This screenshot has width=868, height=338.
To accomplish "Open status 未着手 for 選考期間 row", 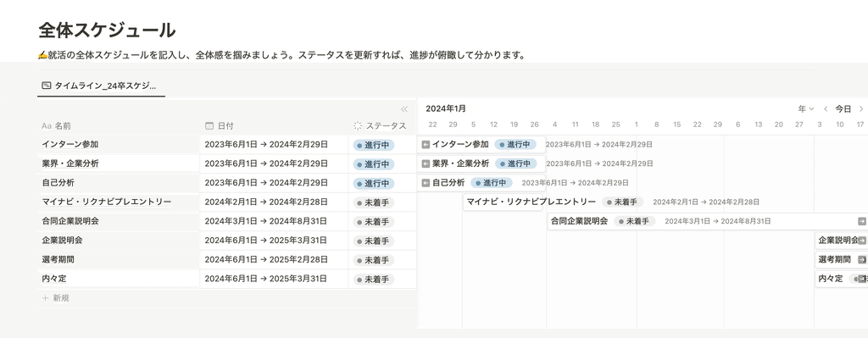I will click(374, 260).
